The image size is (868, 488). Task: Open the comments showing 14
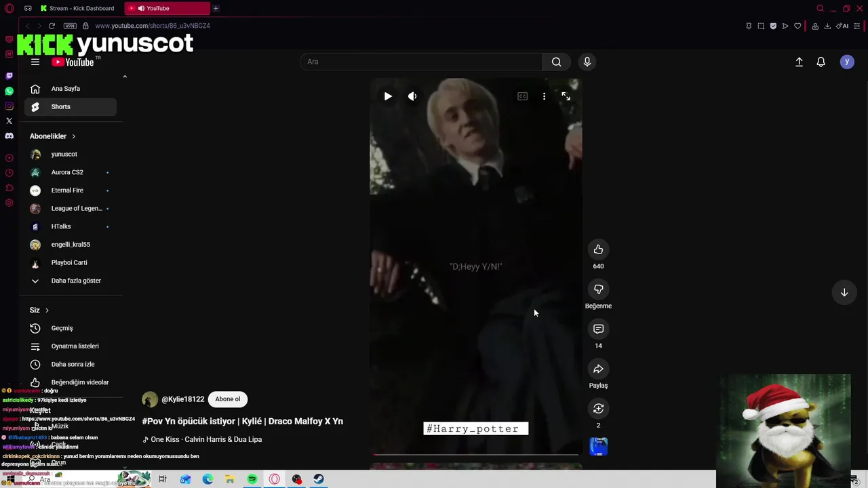(598, 329)
